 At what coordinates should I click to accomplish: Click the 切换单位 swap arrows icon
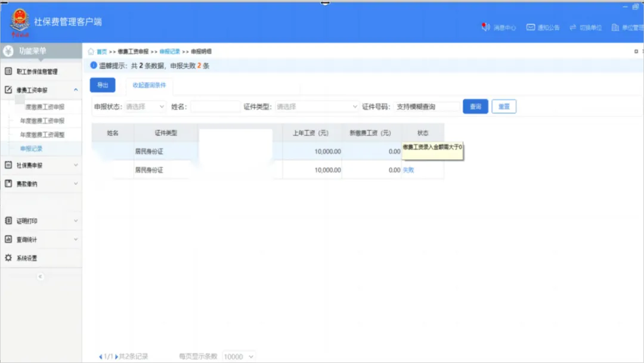tap(573, 27)
